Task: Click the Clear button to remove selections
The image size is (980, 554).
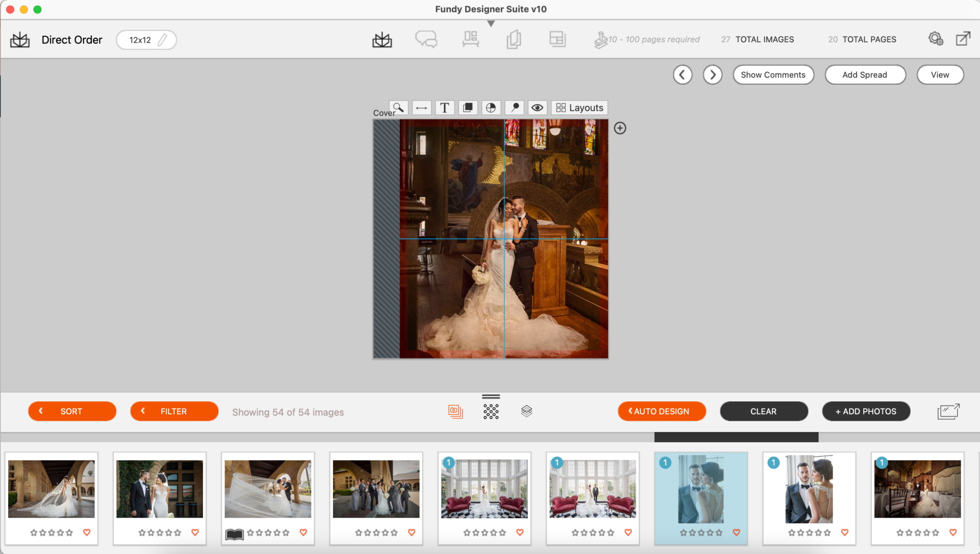Action: pos(763,411)
